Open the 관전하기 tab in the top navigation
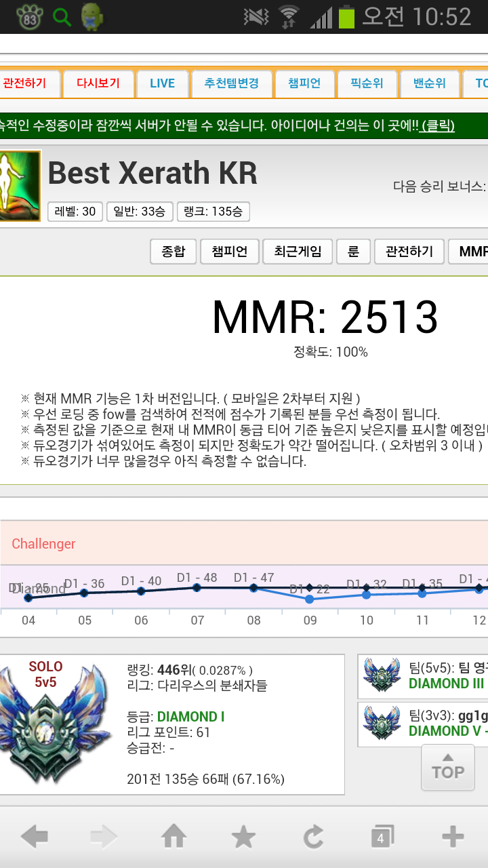The height and width of the screenshot is (868, 488). coord(27,84)
